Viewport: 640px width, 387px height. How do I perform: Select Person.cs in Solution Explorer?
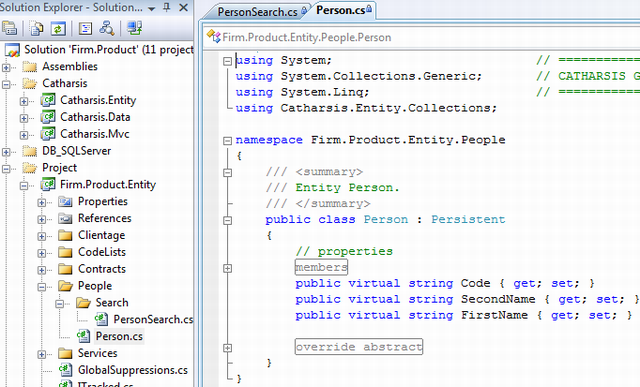pos(119,336)
